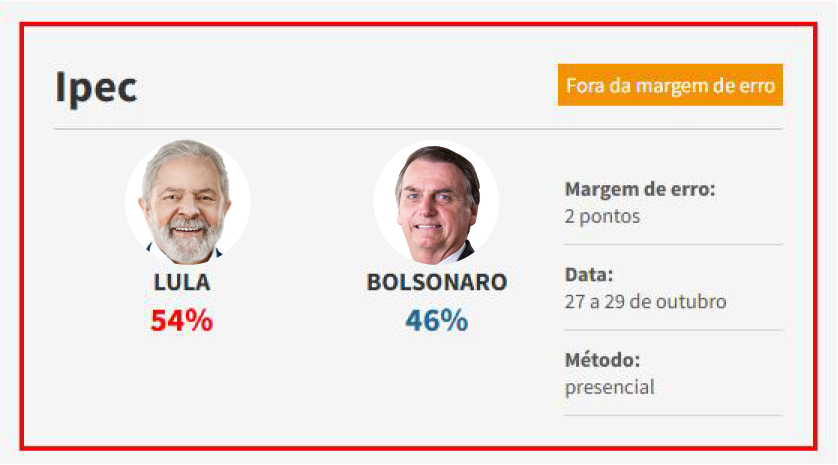The width and height of the screenshot is (838, 465).
Task: Click the circular photo above the LULA label
Action: click(187, 202)
